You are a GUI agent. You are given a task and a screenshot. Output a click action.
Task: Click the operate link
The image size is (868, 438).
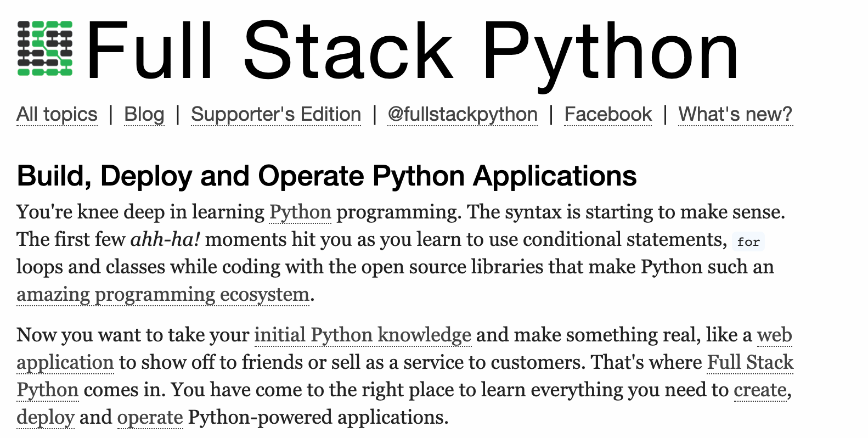(150, 418)
